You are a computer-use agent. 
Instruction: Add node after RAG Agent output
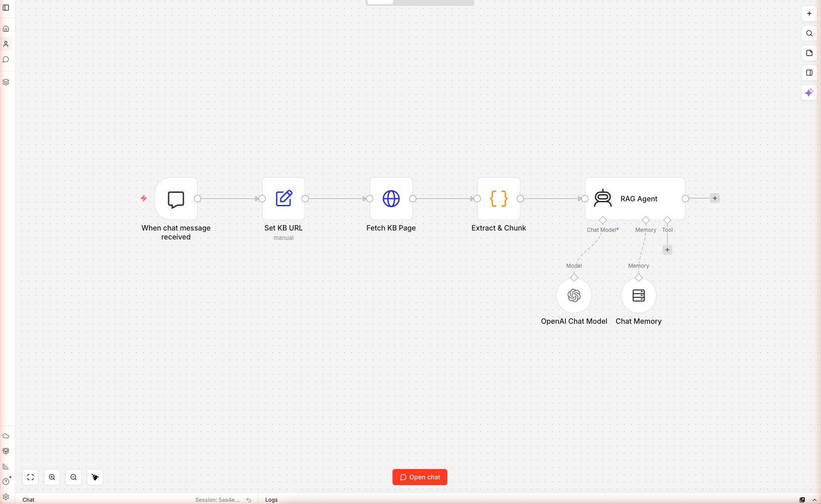pos(715,198)
